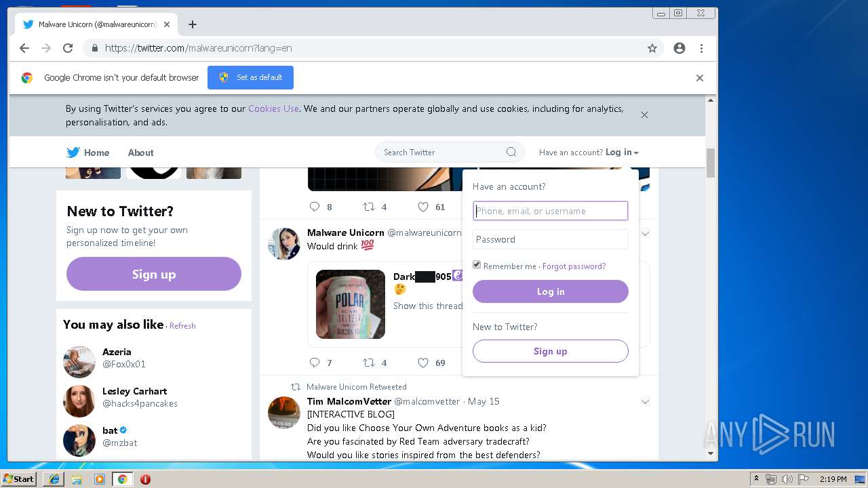Reply to tweet with 8 replies
This screenshot has width=868, height=488.
pyautogui.click(x=315, y=207)
